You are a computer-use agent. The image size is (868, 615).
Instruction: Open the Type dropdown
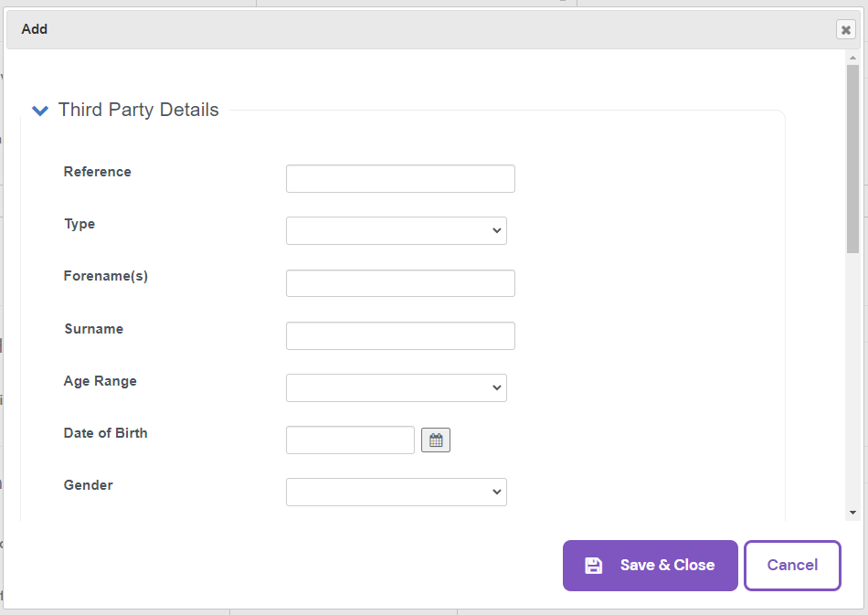396,230
